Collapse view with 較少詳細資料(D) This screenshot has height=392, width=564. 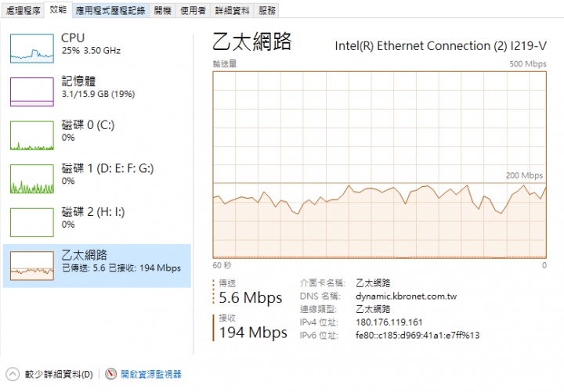coord(59,374)
